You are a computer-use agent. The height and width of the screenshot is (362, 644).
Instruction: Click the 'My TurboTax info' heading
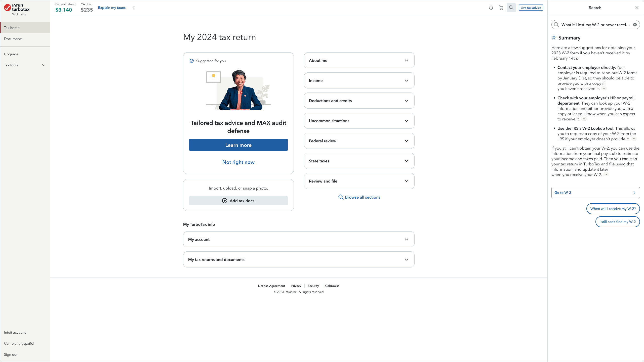[x=199, y=224]
